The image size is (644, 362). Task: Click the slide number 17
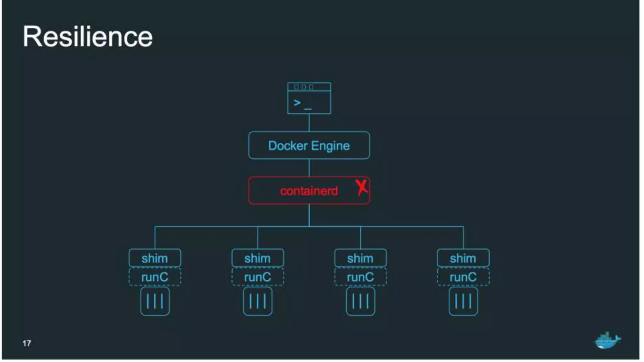(x=27, y=343)
